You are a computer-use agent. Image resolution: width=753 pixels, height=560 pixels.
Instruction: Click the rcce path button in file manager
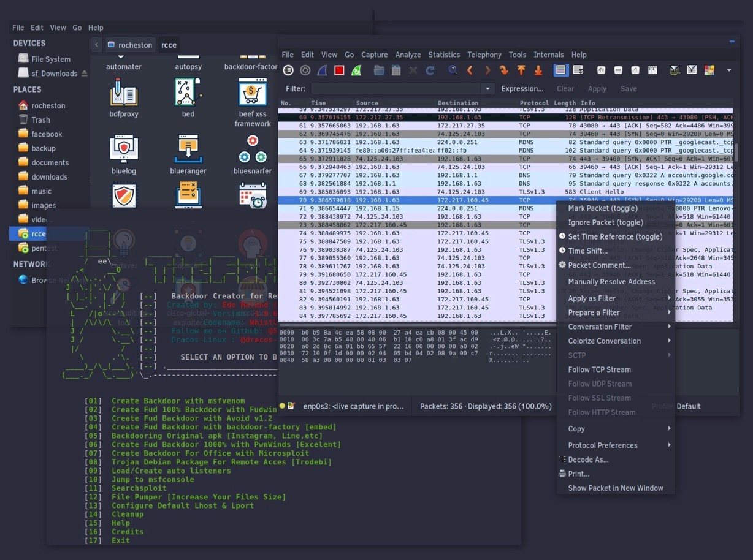169,45
